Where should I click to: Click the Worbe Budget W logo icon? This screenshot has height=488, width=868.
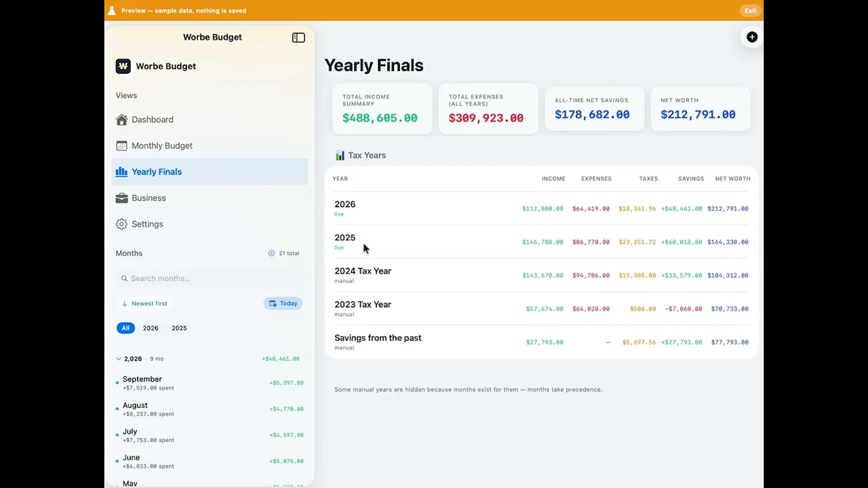(x=123, y=66)
